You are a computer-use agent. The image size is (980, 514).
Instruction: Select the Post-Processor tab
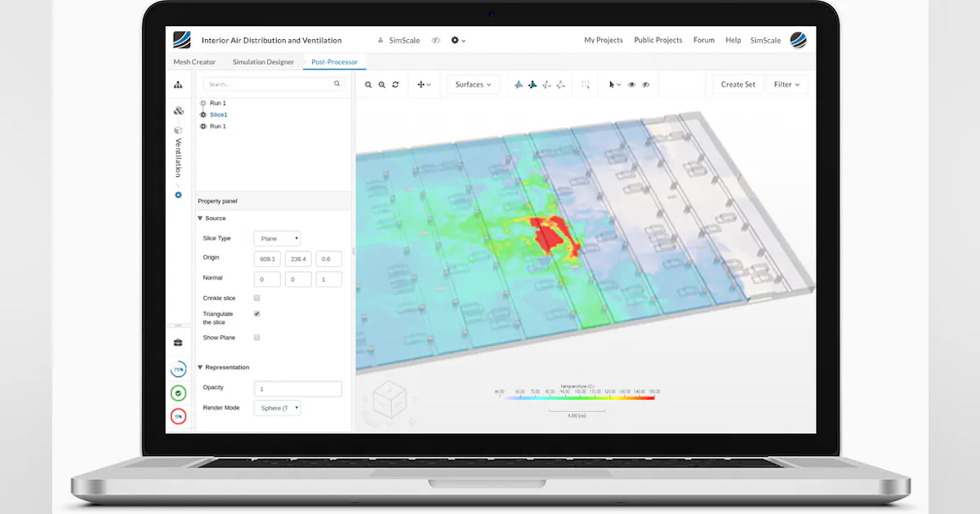click(334, 62)
